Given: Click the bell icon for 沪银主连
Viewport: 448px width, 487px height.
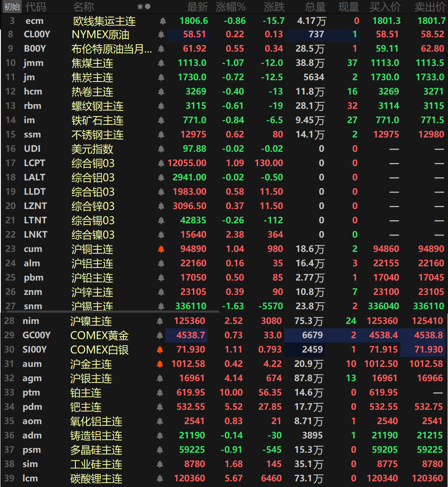Looking at the screenshot, I should 160,379.
